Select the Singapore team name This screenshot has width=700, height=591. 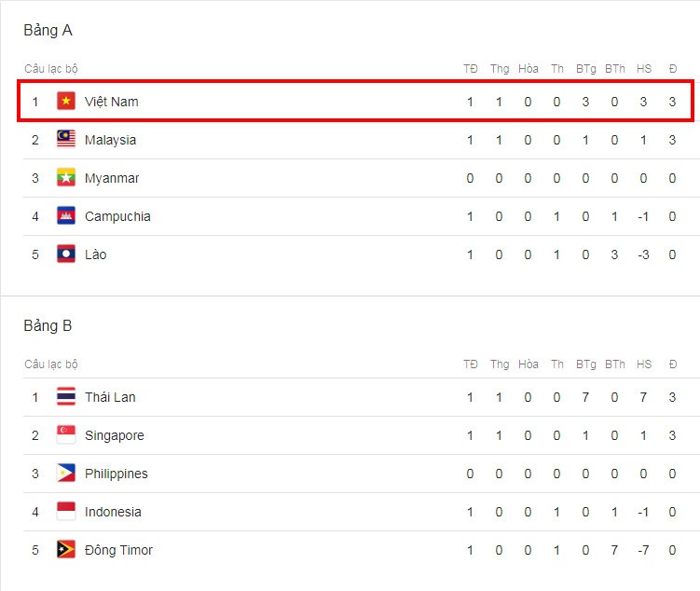[115, 435]
